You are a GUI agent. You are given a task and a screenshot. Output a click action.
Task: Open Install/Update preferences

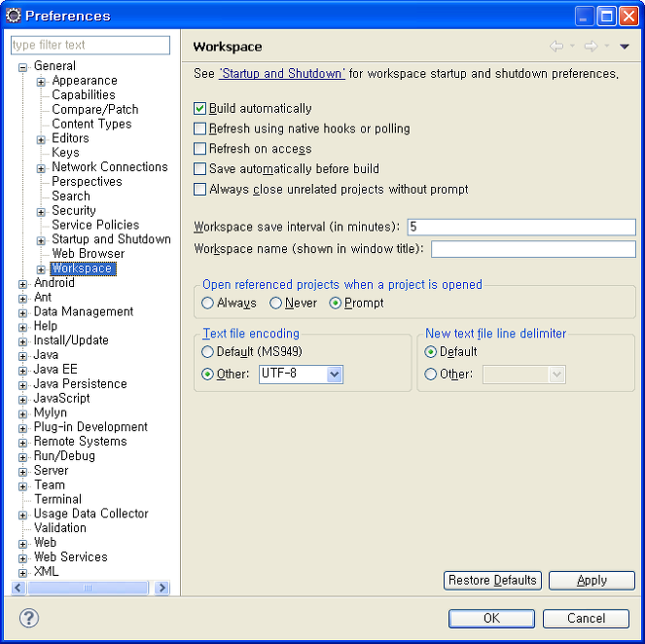pyautogui.click(x=71, y=340)
